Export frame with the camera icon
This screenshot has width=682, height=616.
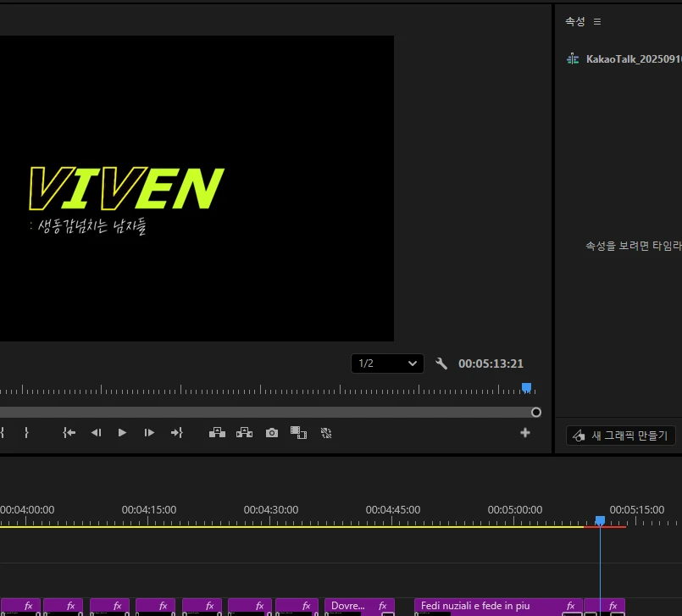(272, 433)
